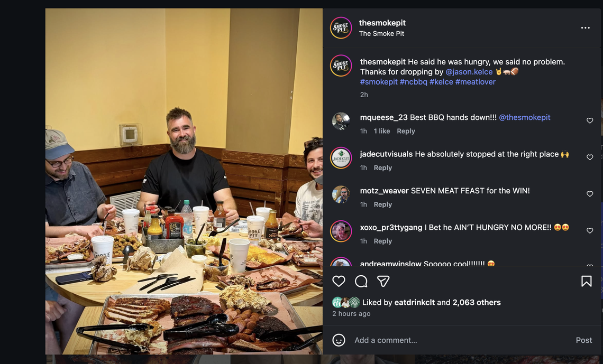
Task: View who liked by clicking '2,063 others'
Action: (474, 302)
